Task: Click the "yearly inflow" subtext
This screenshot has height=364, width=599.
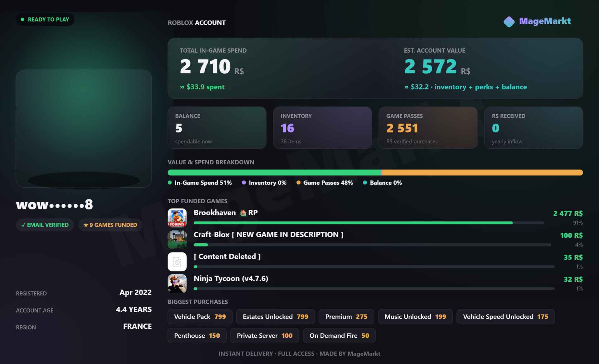Action: tap(507, 141)
